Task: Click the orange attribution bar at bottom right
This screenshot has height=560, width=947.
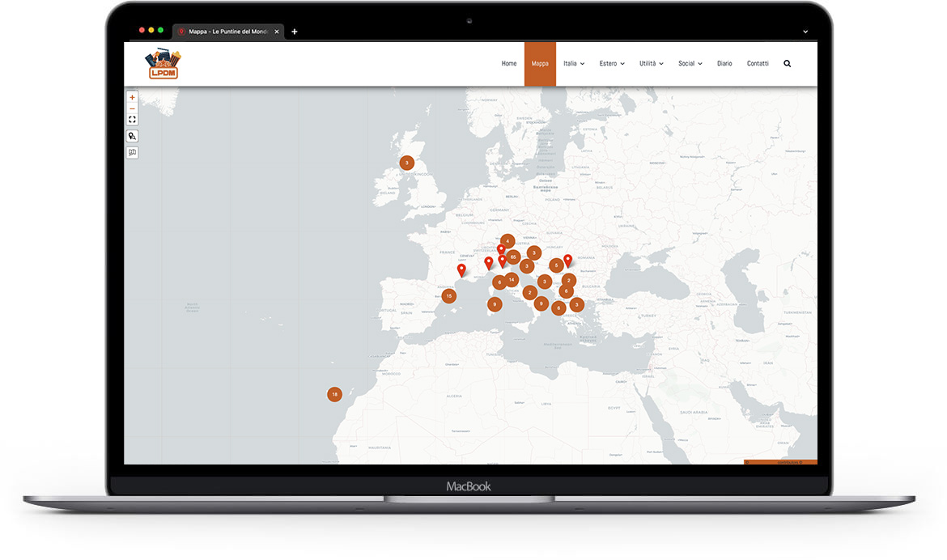Action: pyautogui.click(x=781, y=462)
